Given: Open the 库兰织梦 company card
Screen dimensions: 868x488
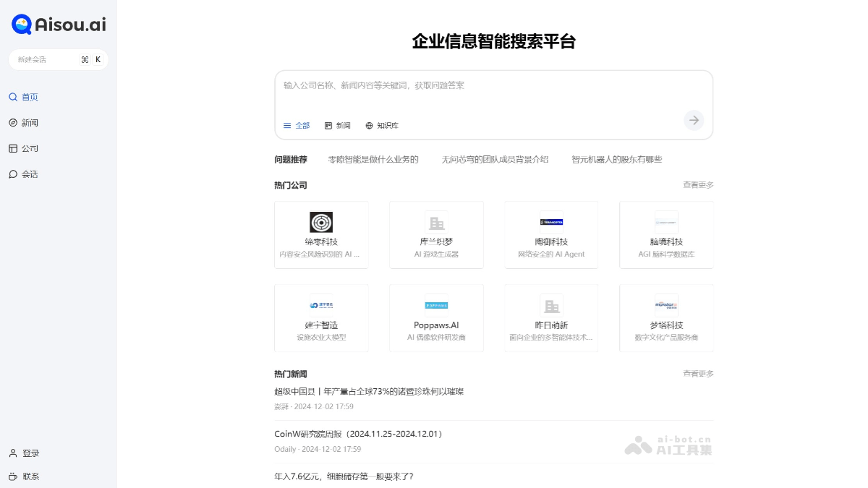Looking at the screenshot, I should 436,235.
